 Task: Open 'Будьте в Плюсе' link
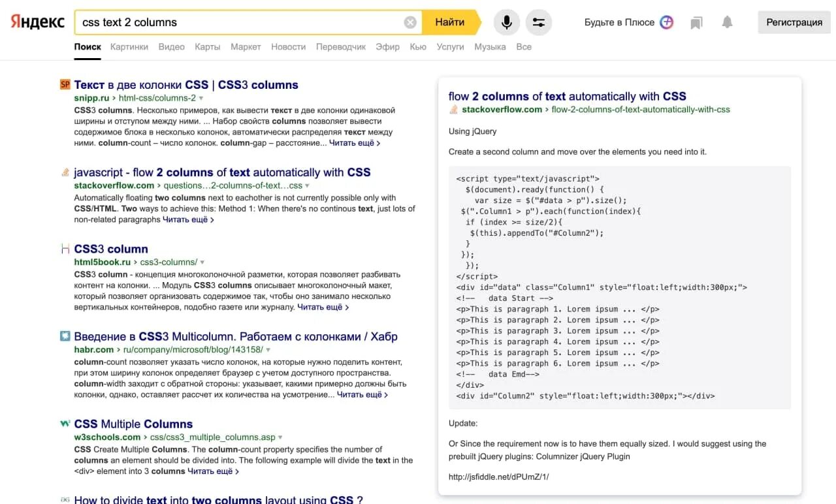tap(619, 22)
